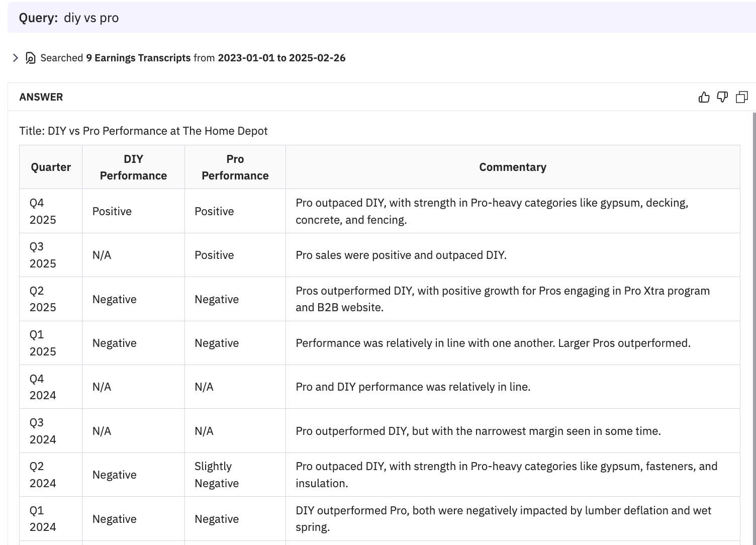Click the date range 2023-01-01 to 2025-02-26
Screen dimensions: 756x545
281,58
